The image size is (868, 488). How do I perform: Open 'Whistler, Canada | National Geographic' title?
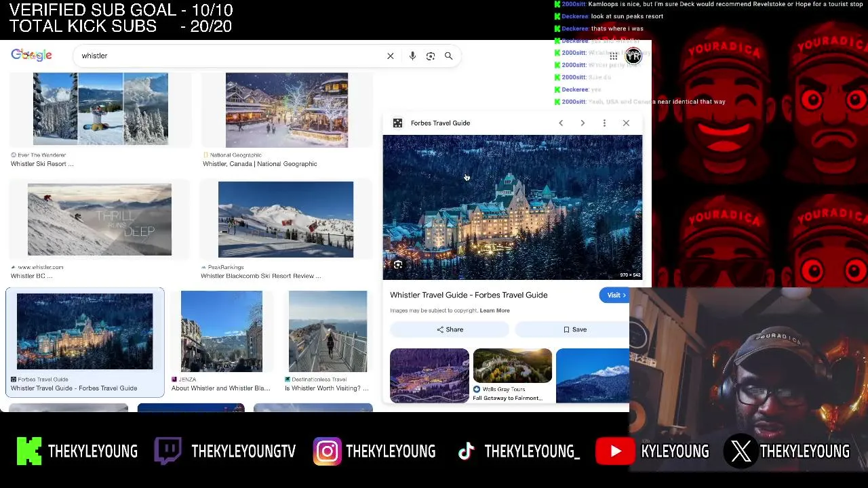(x=260, y=164)
